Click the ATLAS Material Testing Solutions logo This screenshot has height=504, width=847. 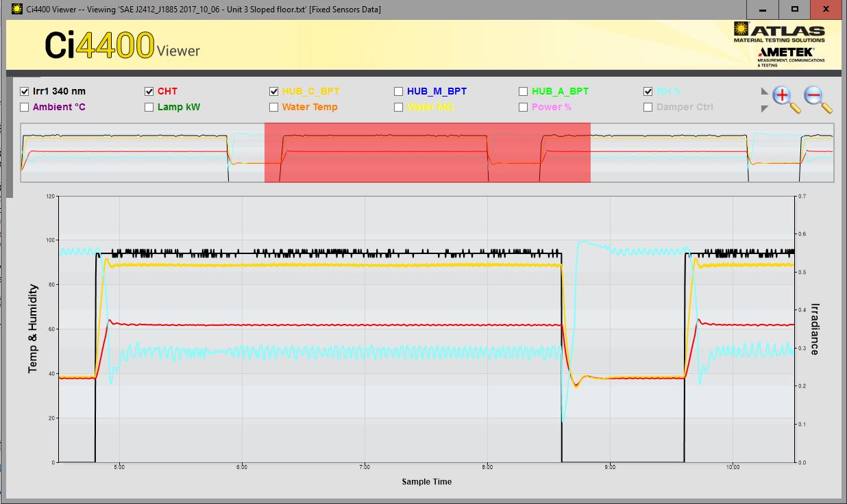pyautogui.click(x=779, y=32)
